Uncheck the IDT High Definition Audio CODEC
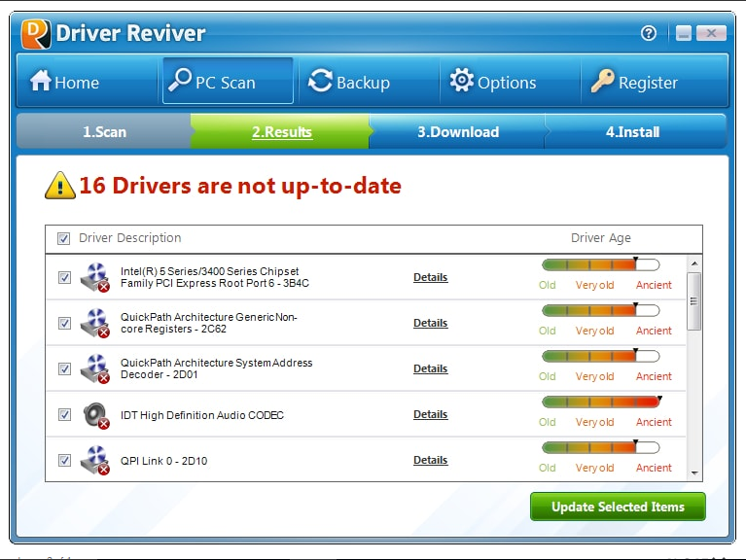Screen dimensions: 746x560 tap(65, 414)
